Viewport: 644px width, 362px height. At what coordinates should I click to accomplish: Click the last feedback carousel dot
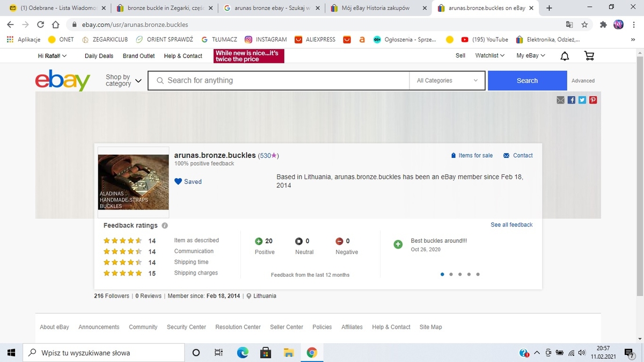pos(478,274)
